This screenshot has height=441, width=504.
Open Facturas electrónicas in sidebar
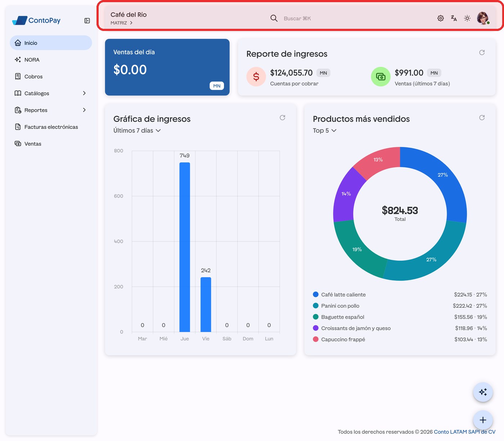(51, 127)
